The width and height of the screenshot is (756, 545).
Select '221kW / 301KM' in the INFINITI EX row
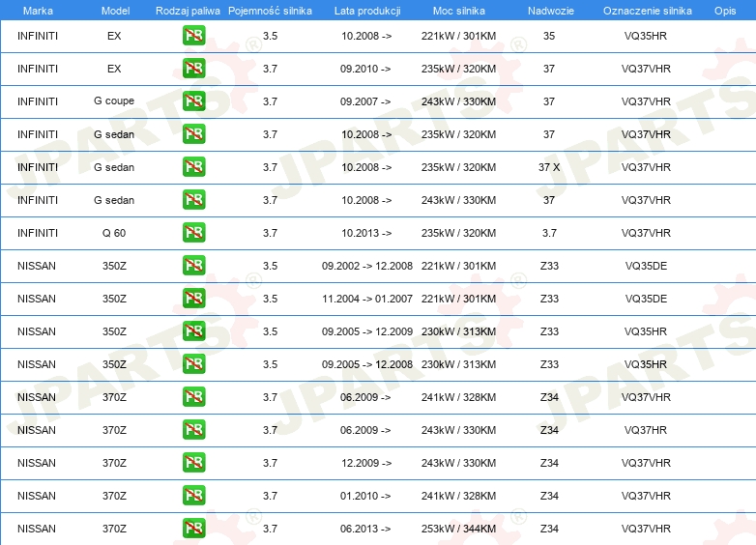pos(458,36)
